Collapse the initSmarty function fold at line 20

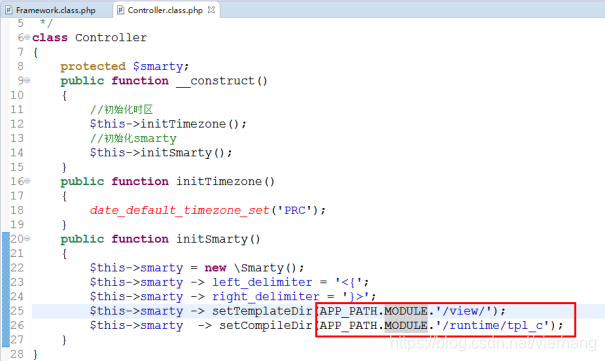27,239
